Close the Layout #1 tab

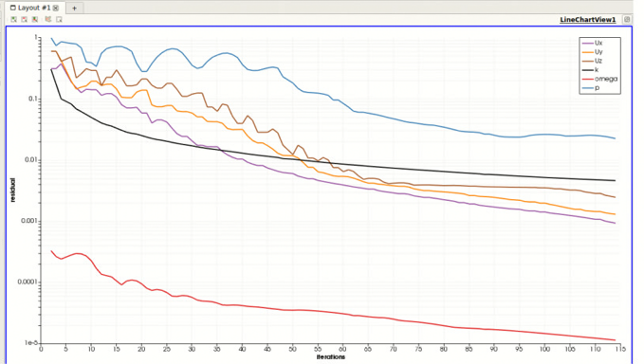(55, 8)
